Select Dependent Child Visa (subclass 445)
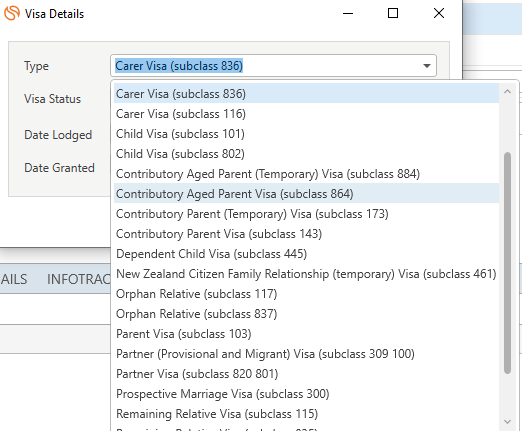This screenshot has width=522, height=431. pos(306,254)
